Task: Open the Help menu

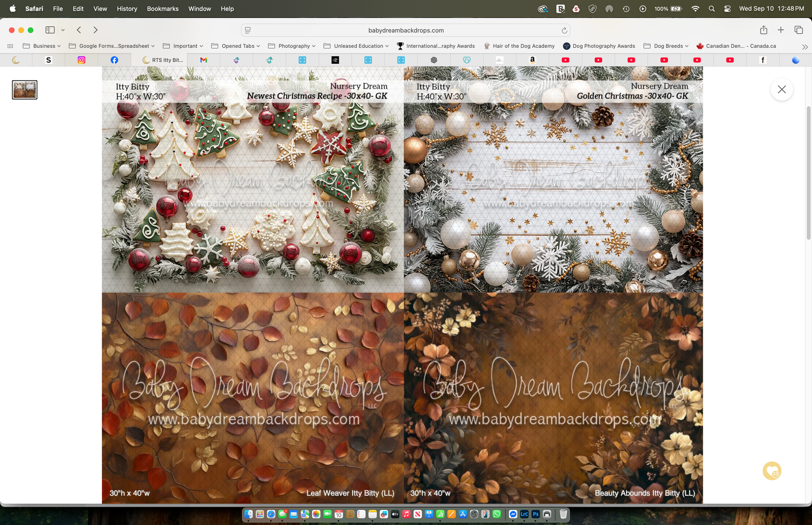Action: pos(227,9)
